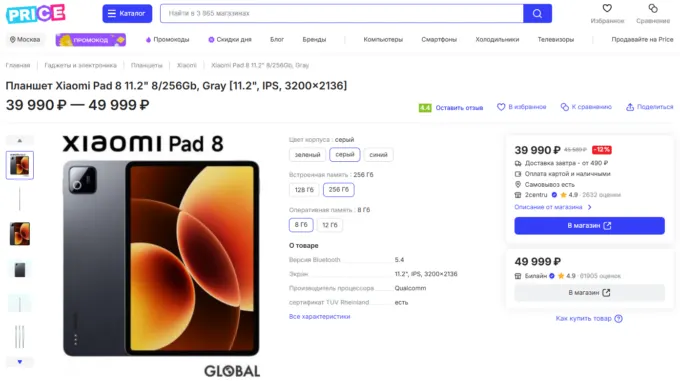Click the 39 990 ₽ offer price
The width and height of the screenshot is (680, 390).
tap(537, 150)
